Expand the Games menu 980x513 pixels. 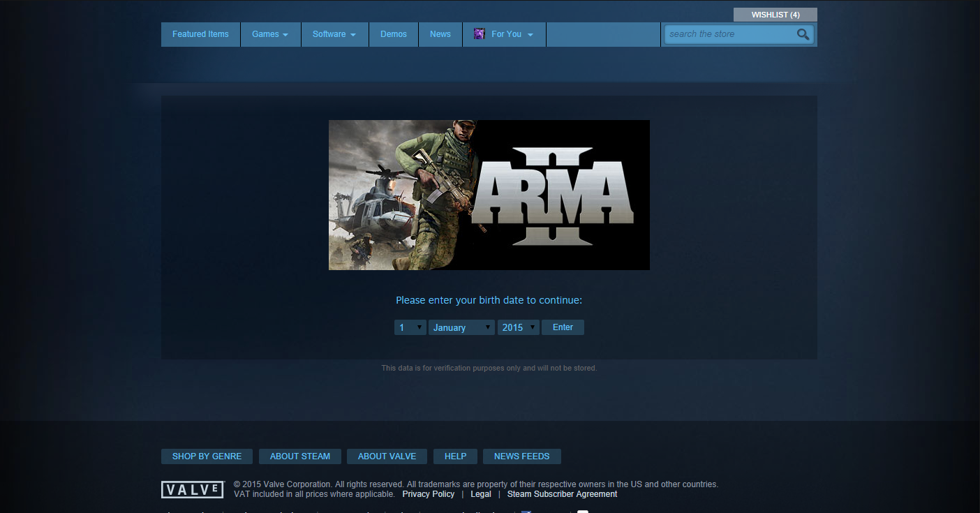pyautogui.click(x=271, y=34)
